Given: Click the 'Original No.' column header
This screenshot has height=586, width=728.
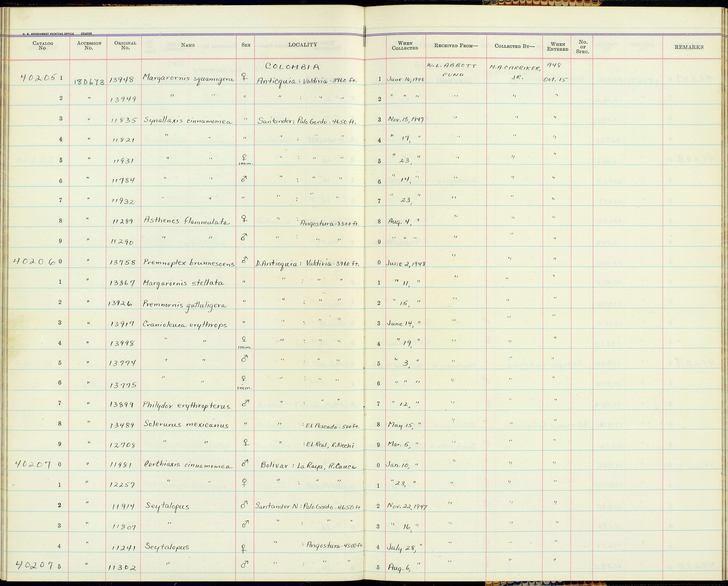Looking at the screenshot, I should pos(125,45).
